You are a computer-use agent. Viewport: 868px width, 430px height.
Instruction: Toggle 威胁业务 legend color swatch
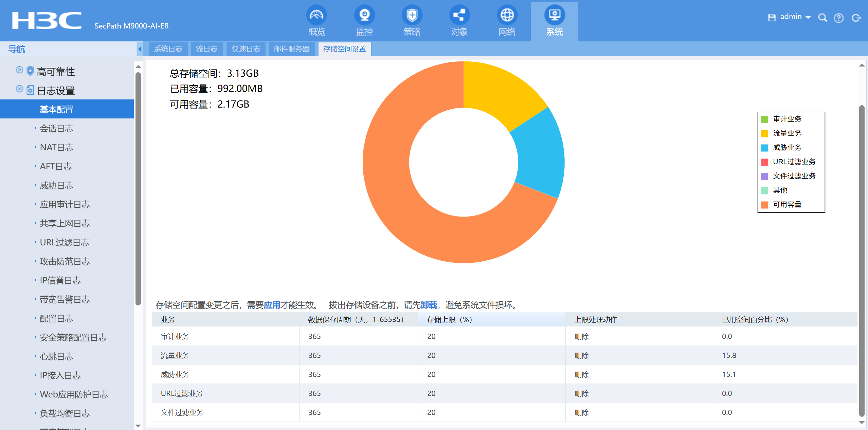(764, 148)
